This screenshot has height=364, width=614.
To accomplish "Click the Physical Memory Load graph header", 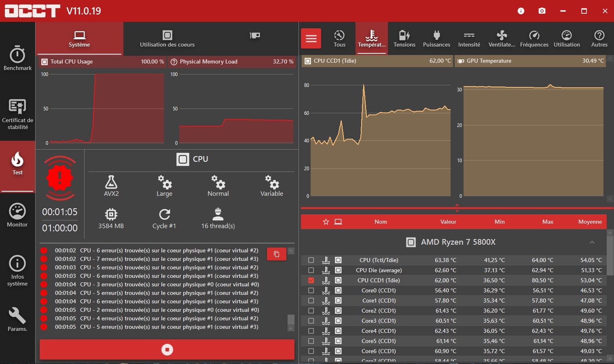I will pyautogui.click(x=231, y=61).
